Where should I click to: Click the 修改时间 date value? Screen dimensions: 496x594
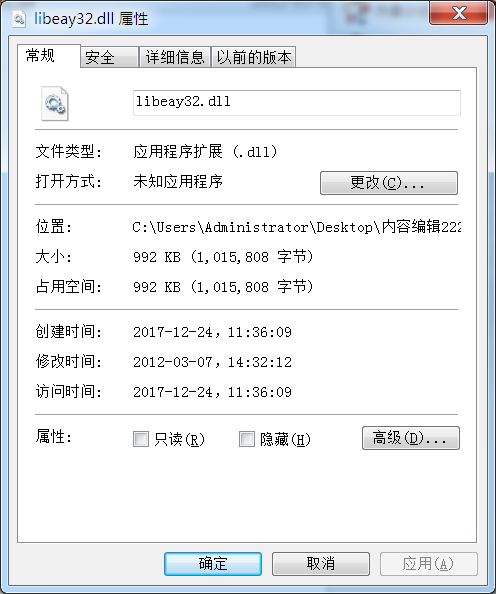[x=213, y=362]
